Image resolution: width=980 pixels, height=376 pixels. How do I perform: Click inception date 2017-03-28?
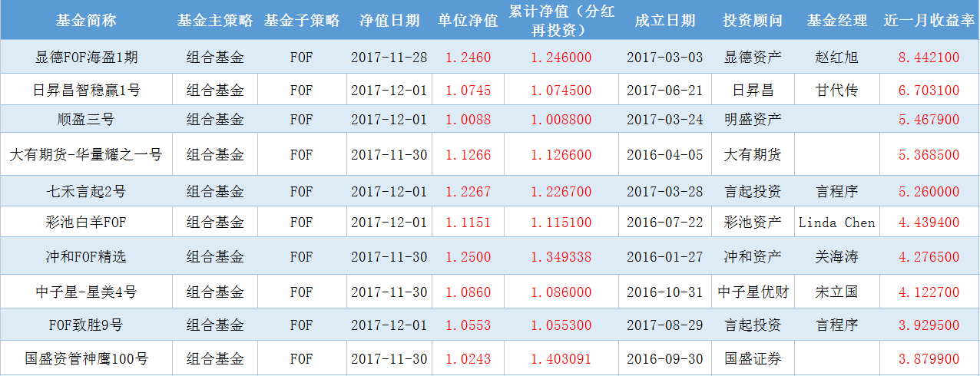coord(665,192)
